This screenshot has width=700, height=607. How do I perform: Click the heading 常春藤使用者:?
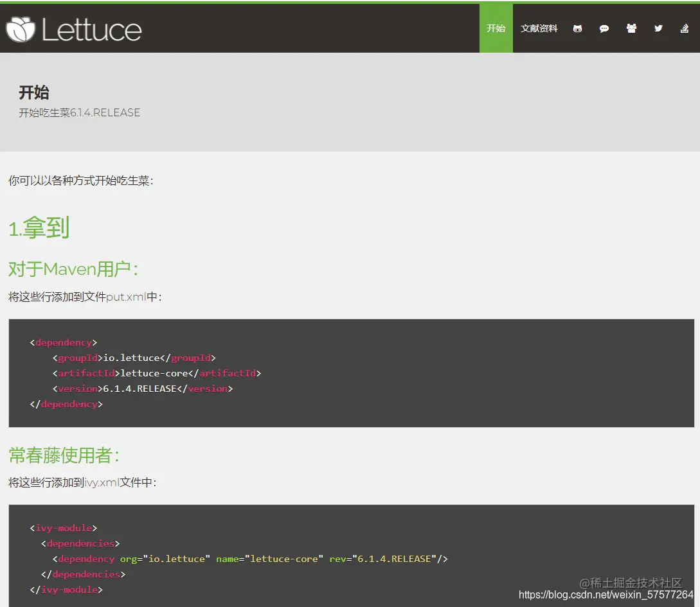pyautogui.click(x=64, y=455)
